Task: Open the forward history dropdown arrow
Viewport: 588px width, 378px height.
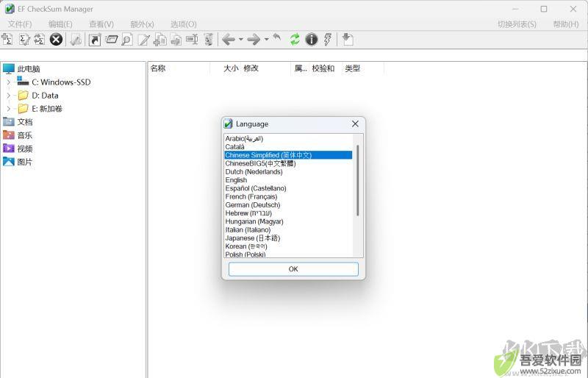Action: coord(266,39)
